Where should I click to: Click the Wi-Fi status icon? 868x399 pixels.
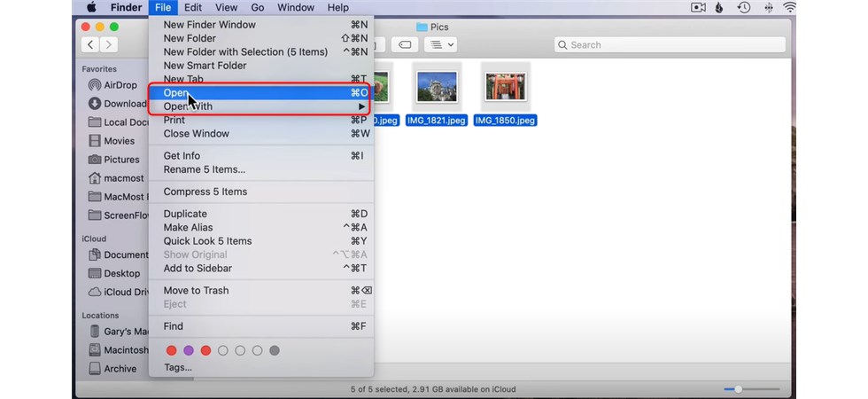click(789, 7)
